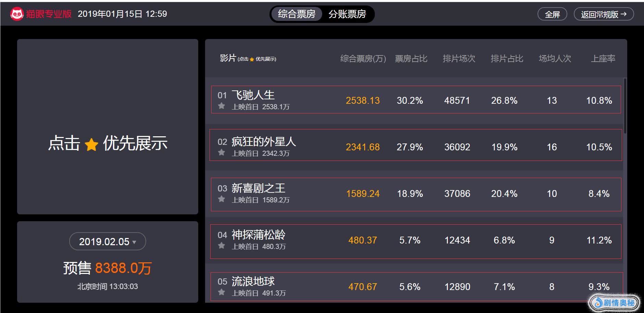Click the 全屏 fullscreen button
644x313 pixels.
(x=552, y=14)
